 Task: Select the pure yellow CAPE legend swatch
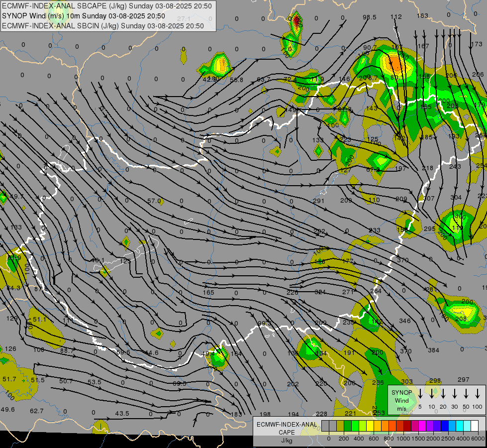pyautogui.click(x=370, y=426)
